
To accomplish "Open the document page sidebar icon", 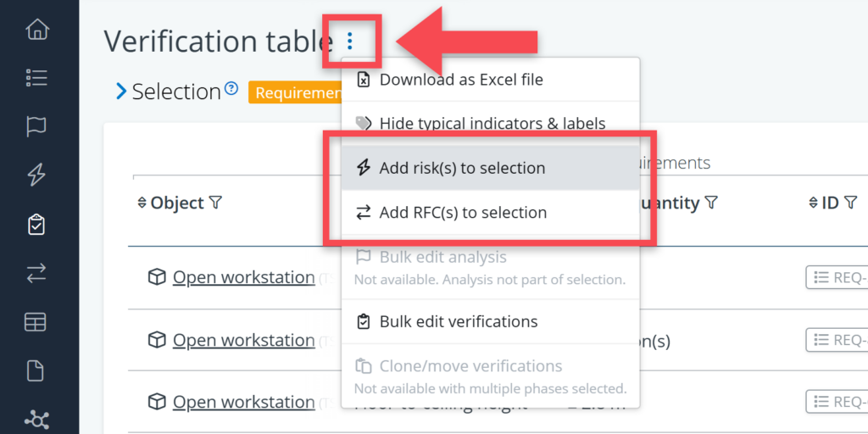I will click(36, 370).
